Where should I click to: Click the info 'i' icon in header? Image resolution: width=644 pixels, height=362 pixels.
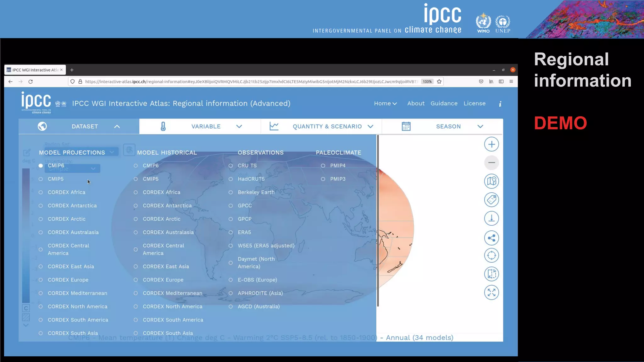pos(500,104)
